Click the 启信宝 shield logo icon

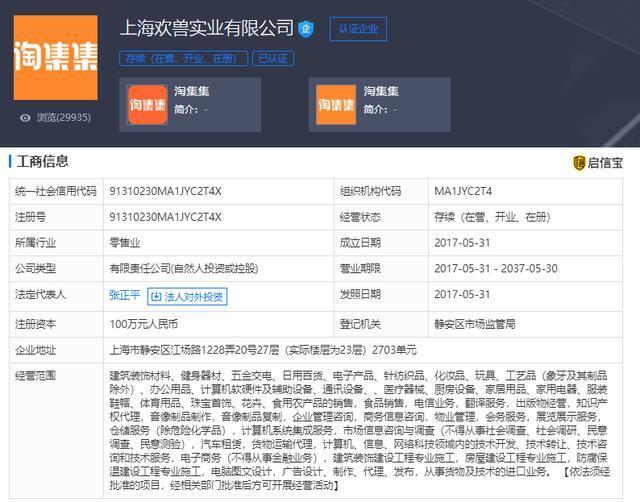579,163
